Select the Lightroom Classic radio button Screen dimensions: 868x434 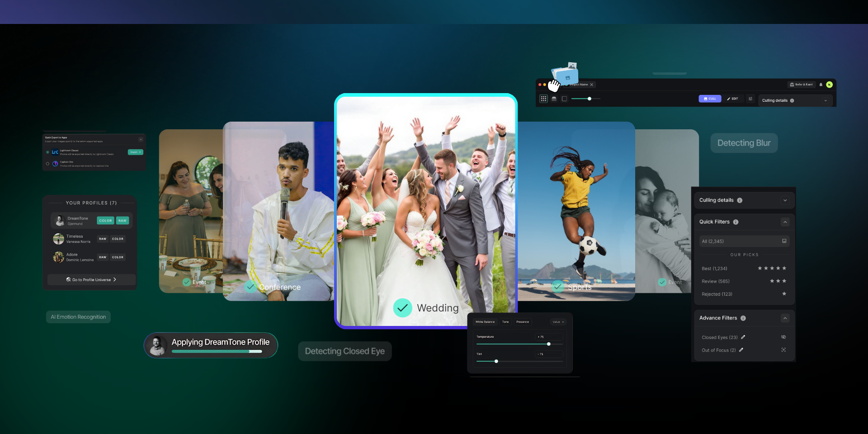coord(47,152)
